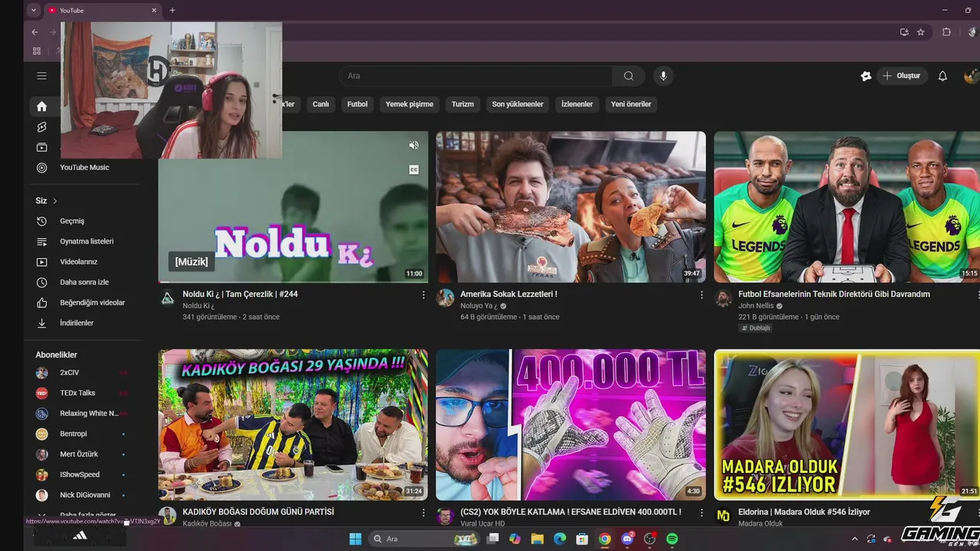Select the Son yüklenenler filter chip
980x551 pixels.
point(518,104)
